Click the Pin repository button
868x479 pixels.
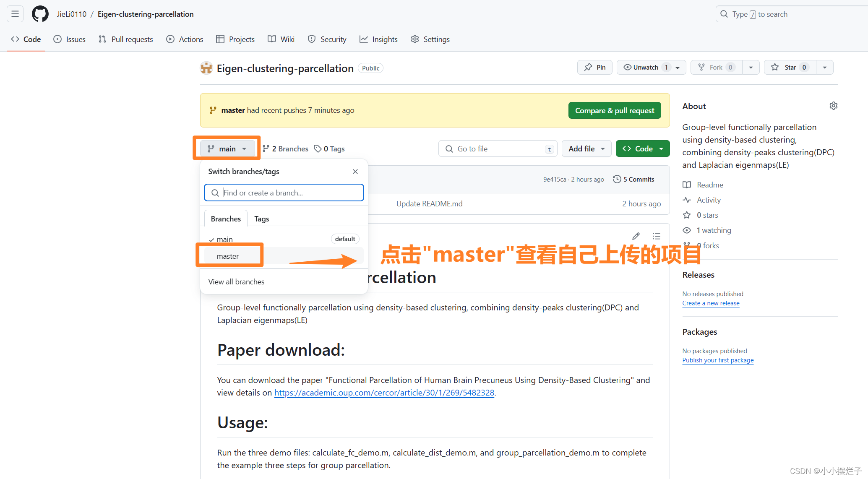coord(595,67)
